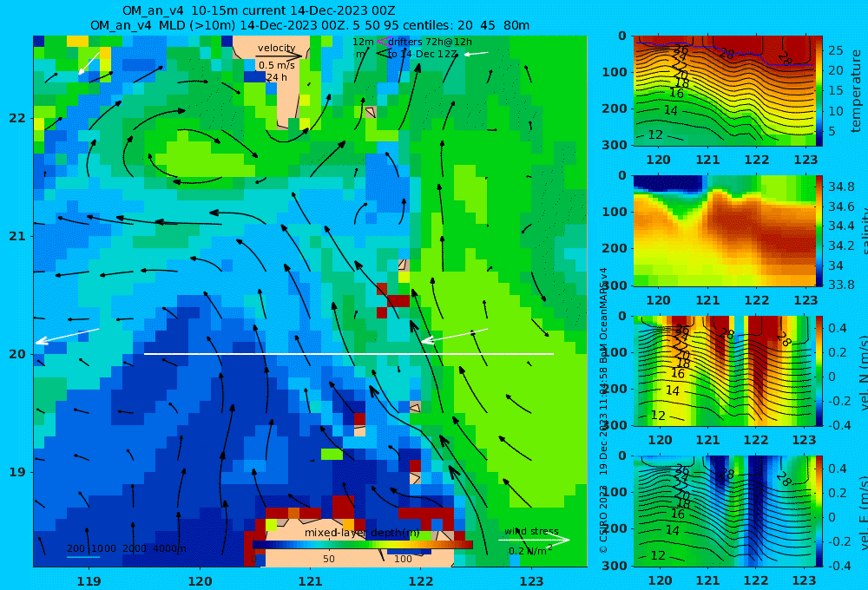Click the '34.8' tick on salinity colorbar
Image resolution: width=868 pixels, height=590 pixels.
pos(841,187)
